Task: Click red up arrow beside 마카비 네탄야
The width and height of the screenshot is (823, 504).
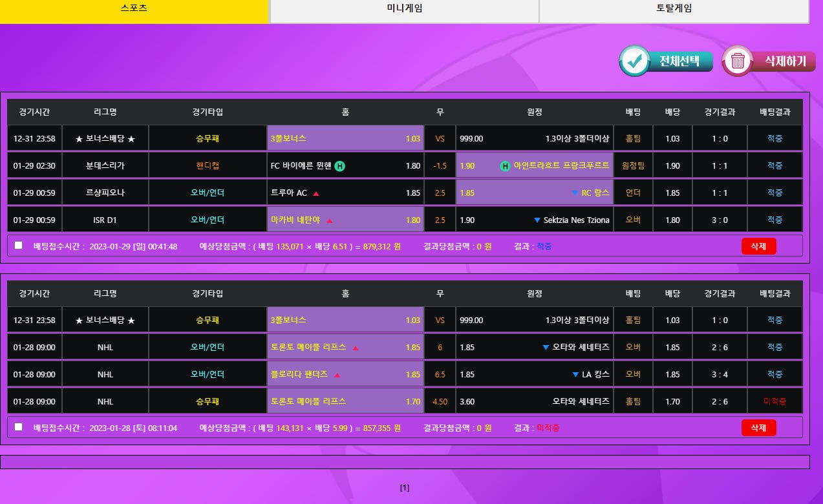Action: pos(329,220)
